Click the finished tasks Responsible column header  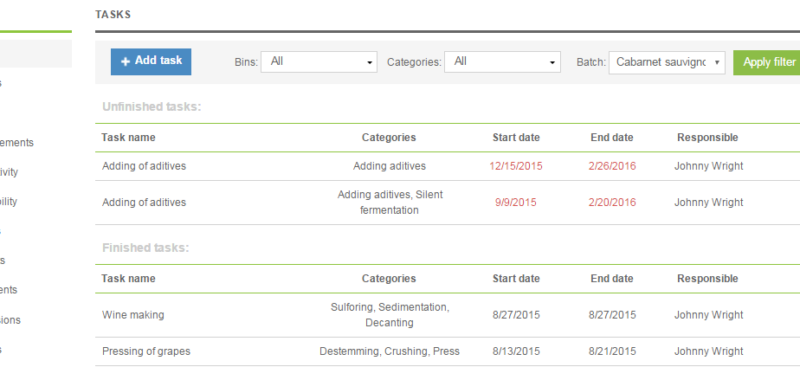pos(708,279)
